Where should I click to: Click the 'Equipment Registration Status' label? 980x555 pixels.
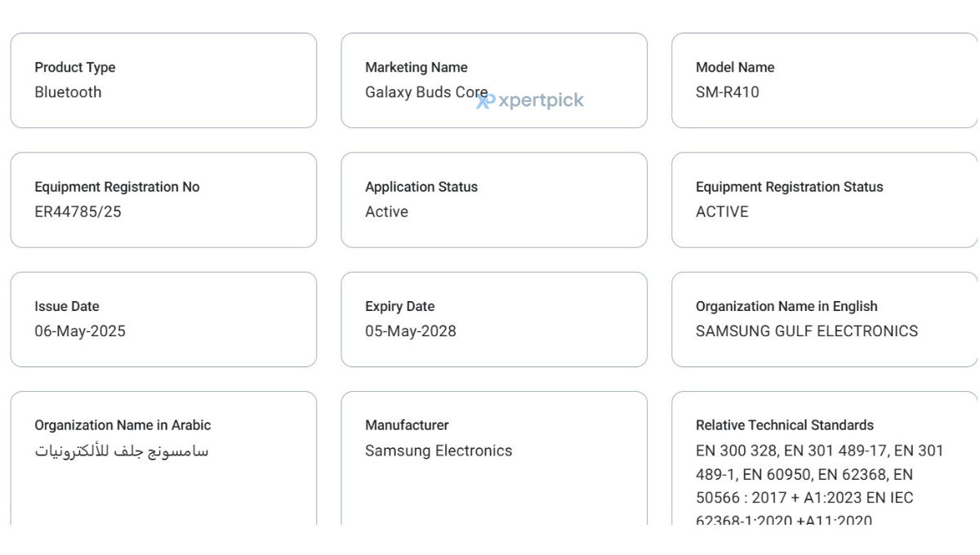pyautogui.click(x=790, y=187)
